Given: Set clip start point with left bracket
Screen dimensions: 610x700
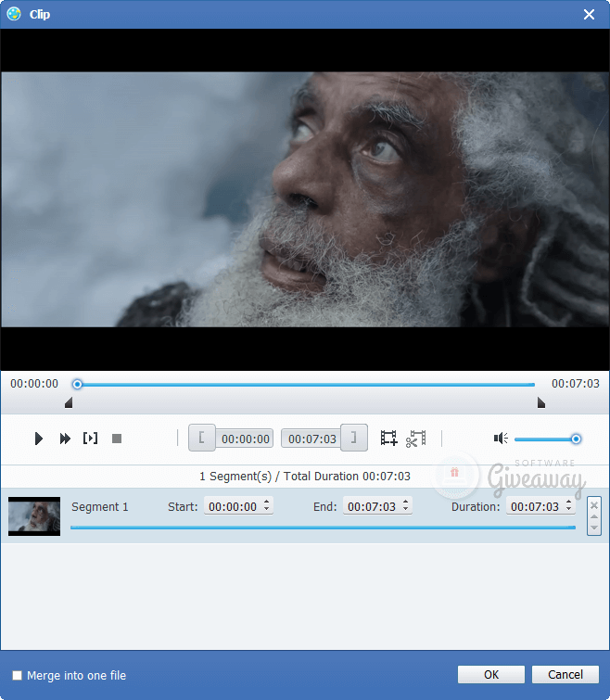Looking at the screenshot, I should click(202, 439).
